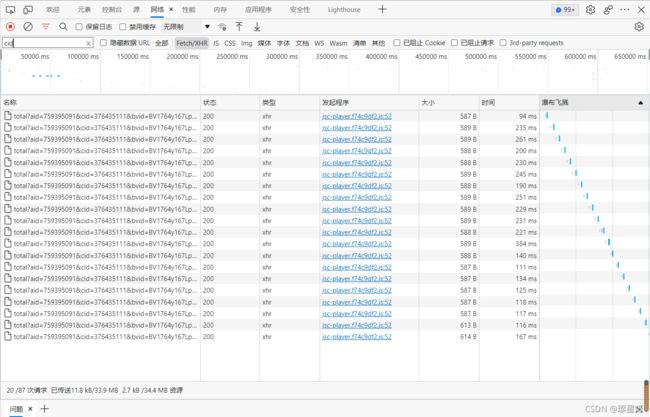
Task: Click the feedback icon beside the settings gear
Action: point(608,10)
